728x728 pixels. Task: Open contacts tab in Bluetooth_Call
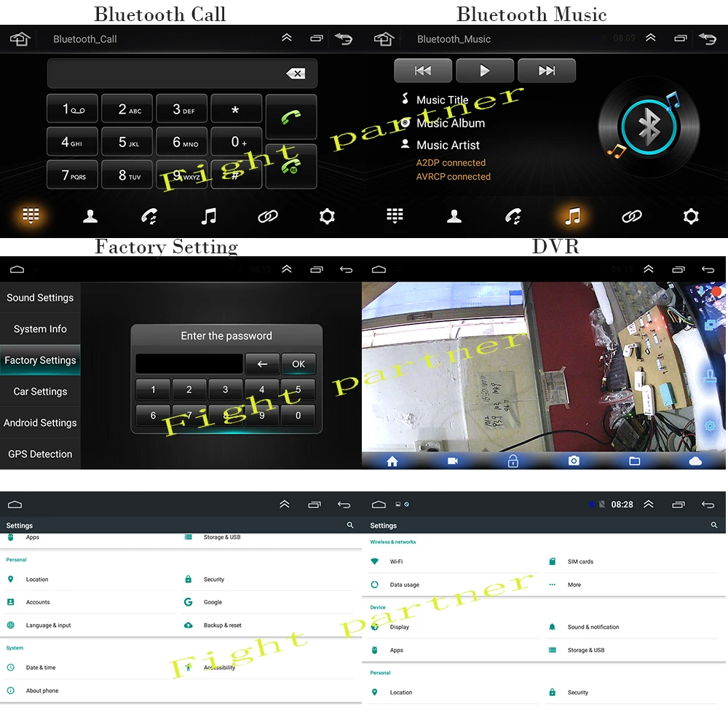point(90,216)
